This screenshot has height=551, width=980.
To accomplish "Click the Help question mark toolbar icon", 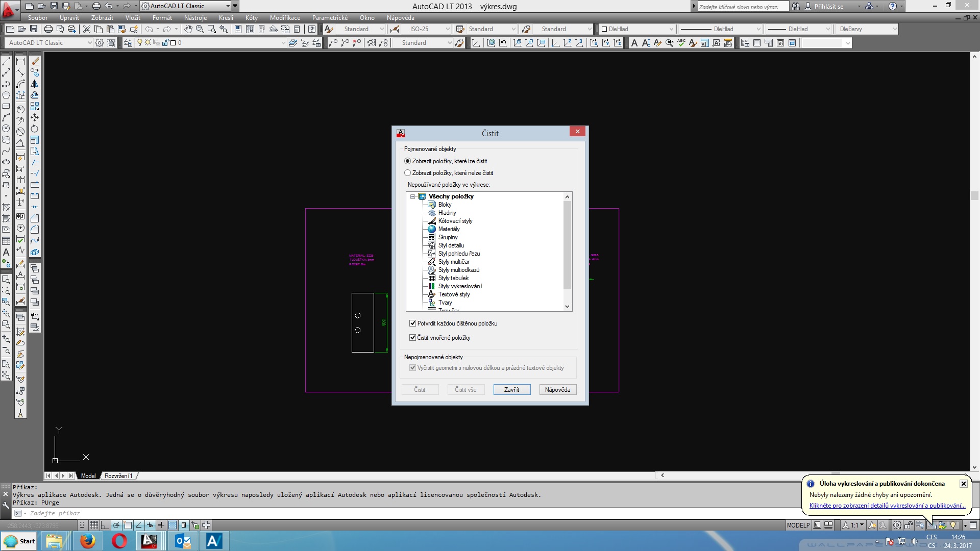I will point(312,29).
